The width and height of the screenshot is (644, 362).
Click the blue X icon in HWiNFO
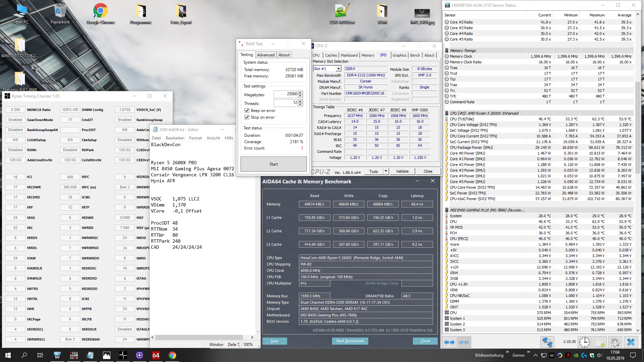pos(631,342)
